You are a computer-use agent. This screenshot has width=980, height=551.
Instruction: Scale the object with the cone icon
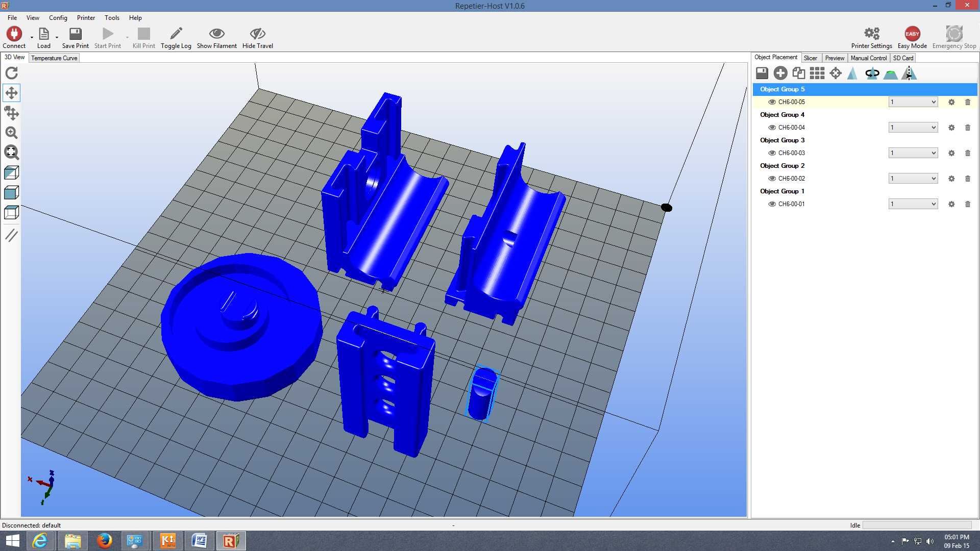click(852, 73)
